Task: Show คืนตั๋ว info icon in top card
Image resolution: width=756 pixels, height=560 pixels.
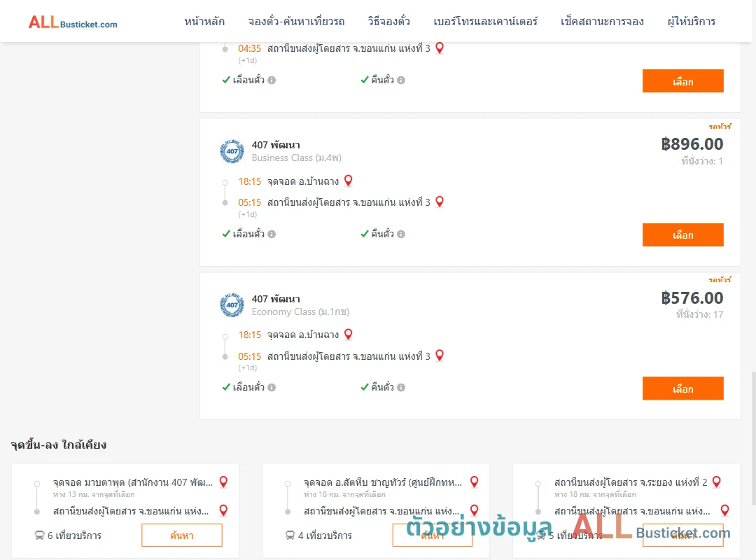Action: 401,80
